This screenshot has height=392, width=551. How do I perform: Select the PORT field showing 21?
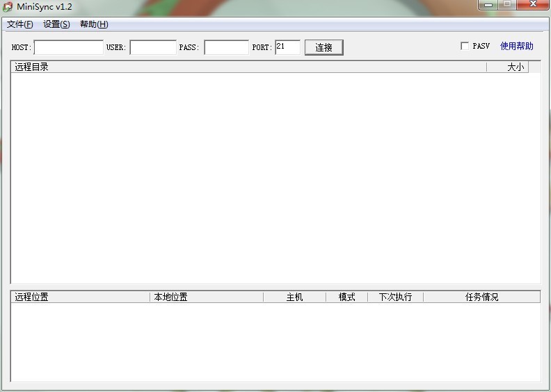[287, 47]
